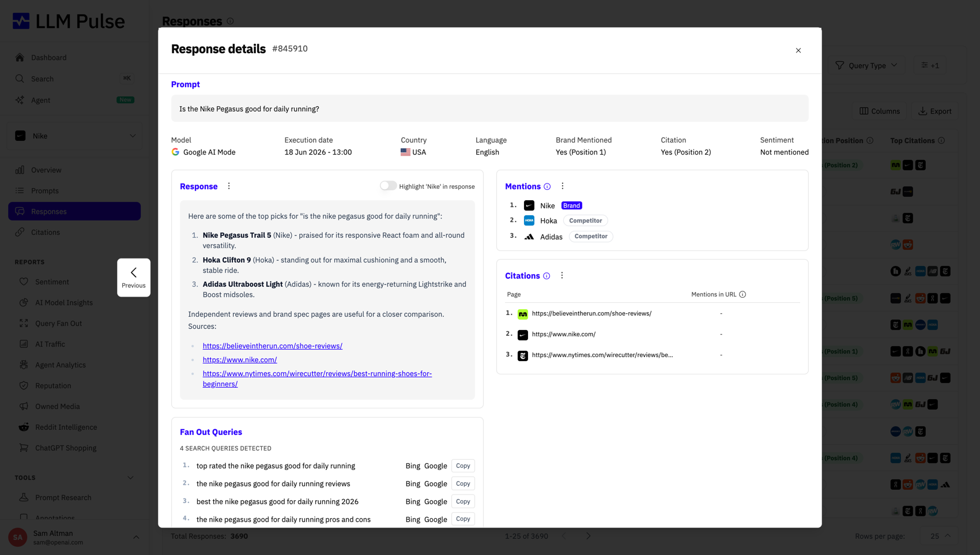
Task: Select the nytimes wirecutter citation row URL
Action: click(x=602, y=355)
